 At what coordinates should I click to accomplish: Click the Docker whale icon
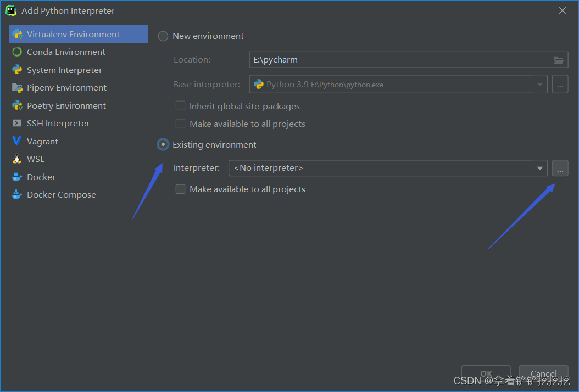tap(17, 177)
